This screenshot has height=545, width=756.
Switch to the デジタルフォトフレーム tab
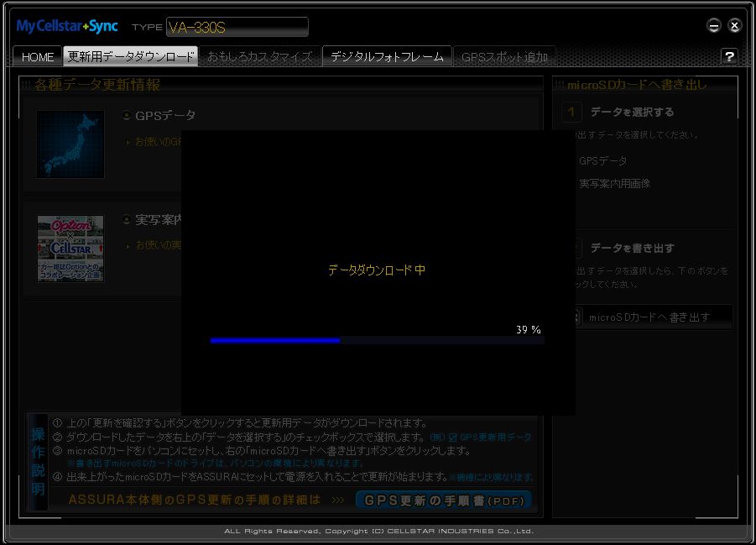[x=387, y=57]
